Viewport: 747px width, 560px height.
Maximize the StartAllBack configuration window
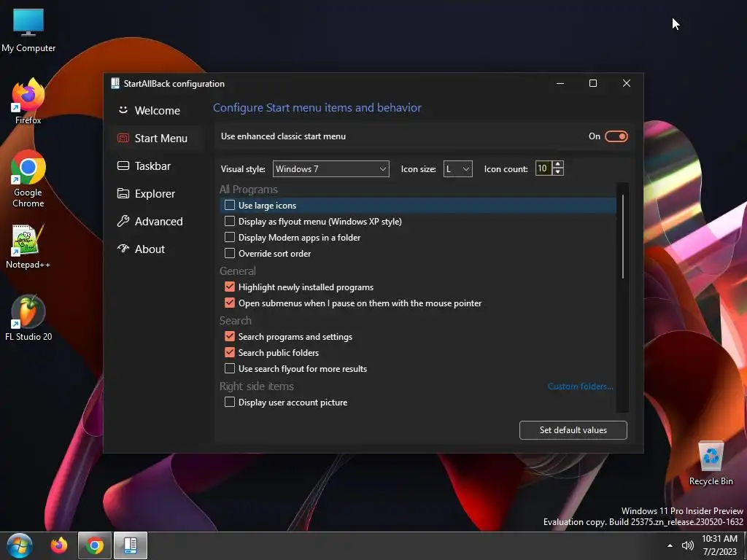coord(593,83)
